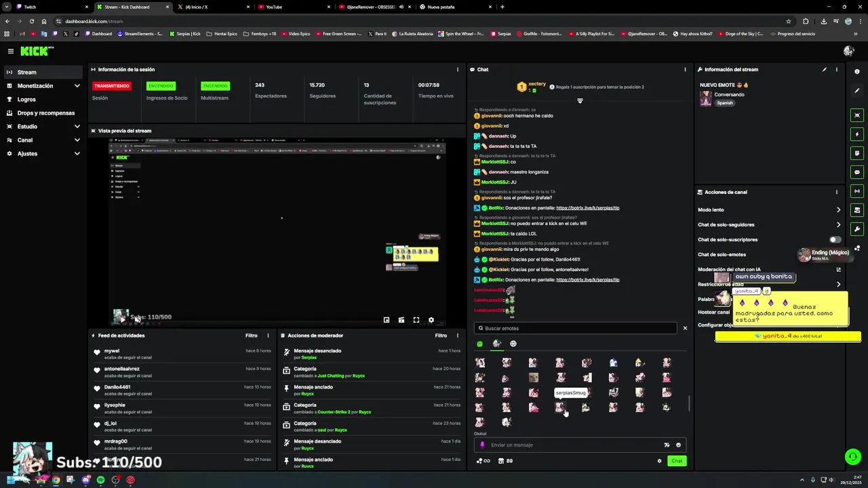
Task: Expand the Estudio sidebar section
Action: [42, 127]
